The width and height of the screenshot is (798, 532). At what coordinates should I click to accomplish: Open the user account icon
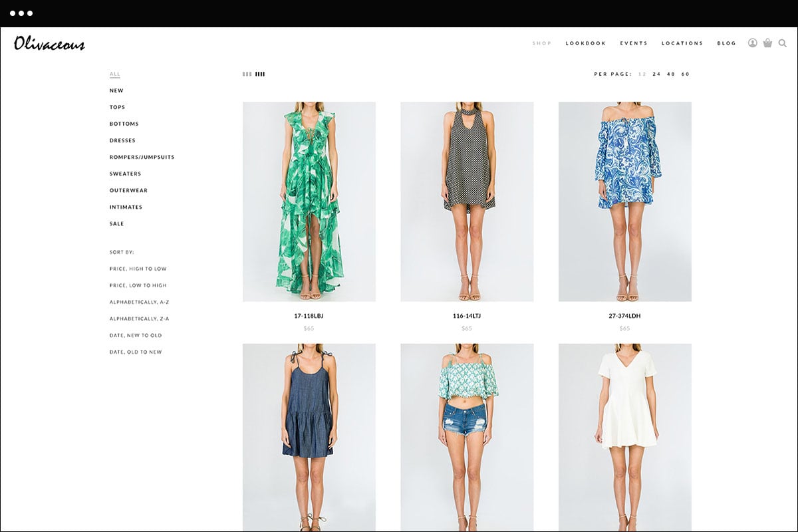point(752,43)
